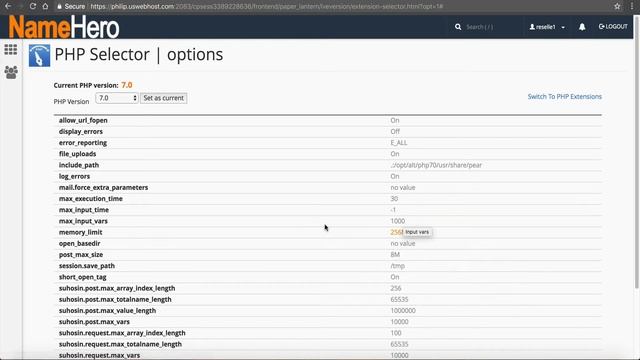The image size is (640, 360).
Task: Edit the file_uploads value On
Action: tap(395, 154)
